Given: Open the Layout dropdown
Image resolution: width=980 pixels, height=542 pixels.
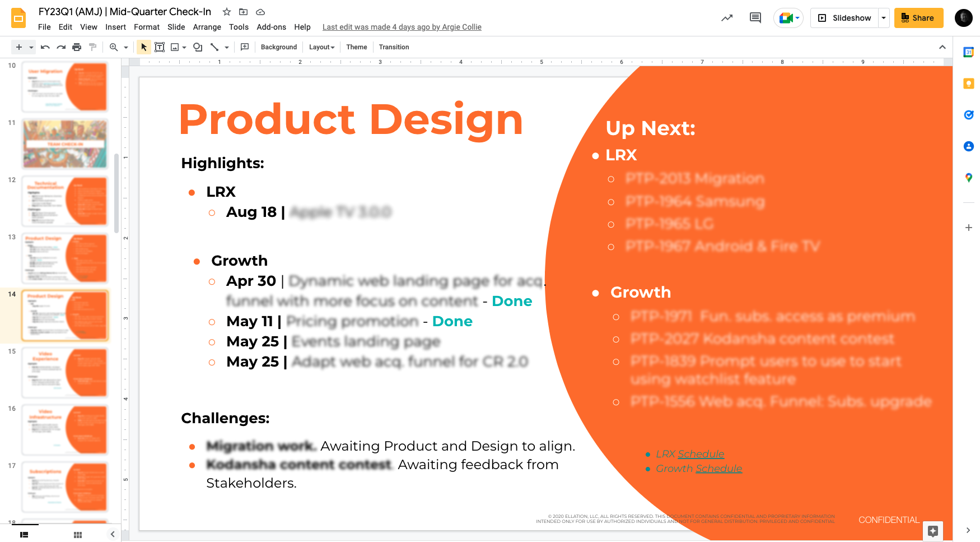Looking at the screenshot, I should pos(322,47).
